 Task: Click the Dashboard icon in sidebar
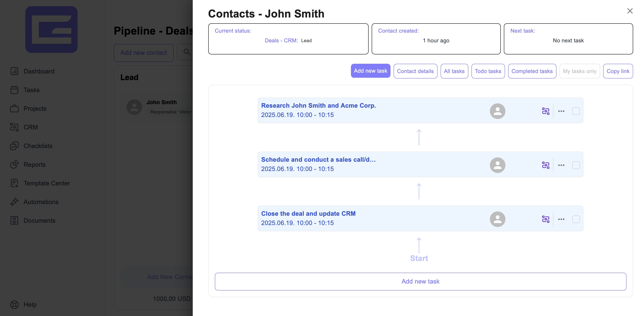[14, 71]
